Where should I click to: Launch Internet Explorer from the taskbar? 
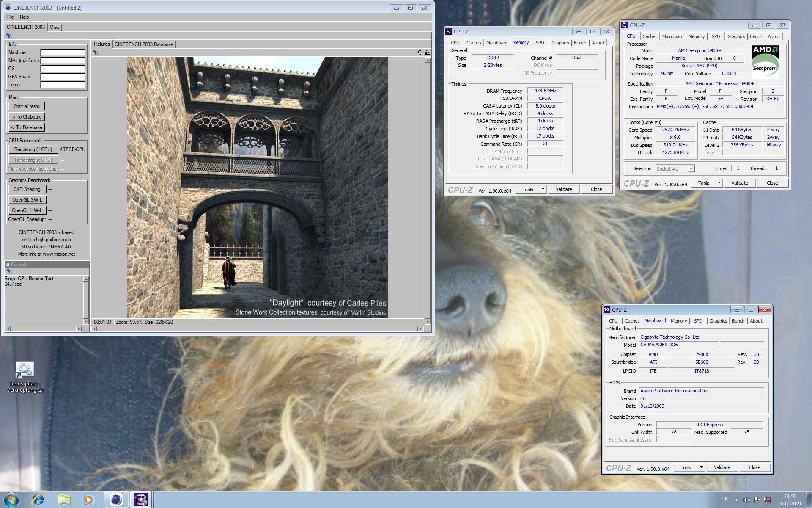[38, 500]
